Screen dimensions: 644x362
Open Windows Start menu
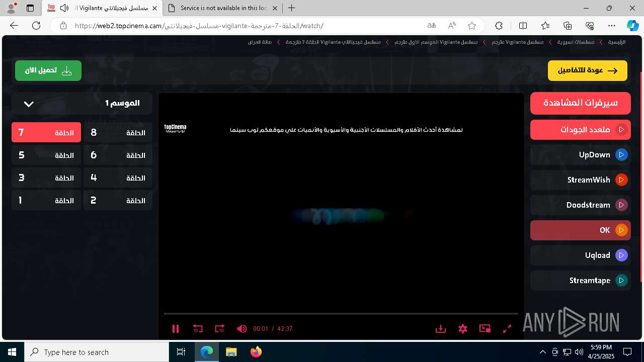[12, 352]
